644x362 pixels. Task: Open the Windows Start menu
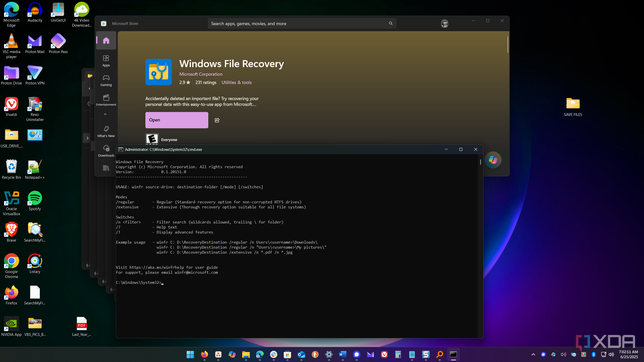click(x=190, y=354)
